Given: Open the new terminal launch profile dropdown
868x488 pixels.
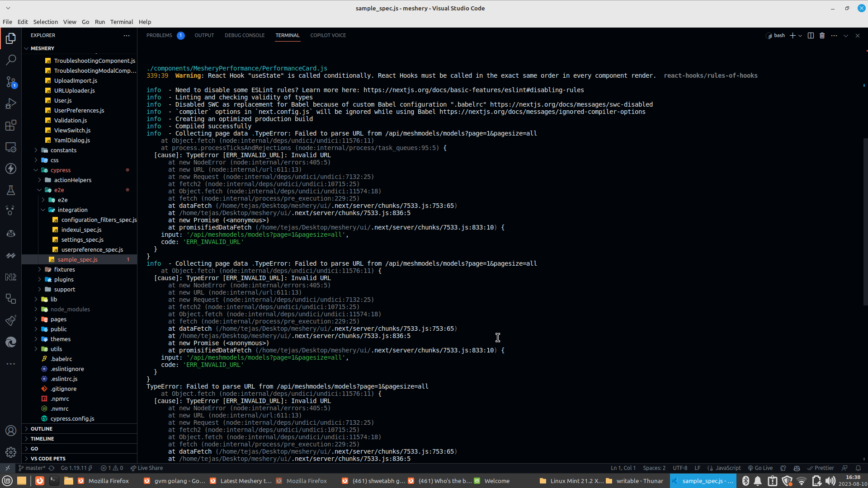Looking at the screenshot, I should (800, 35).
